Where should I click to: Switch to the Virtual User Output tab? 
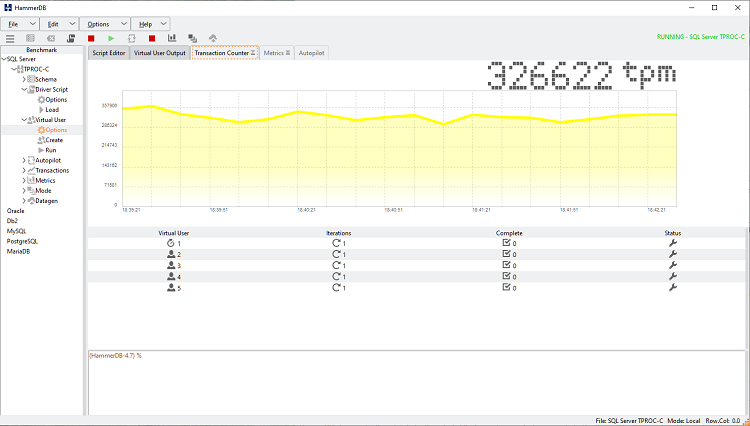point(160,52)
